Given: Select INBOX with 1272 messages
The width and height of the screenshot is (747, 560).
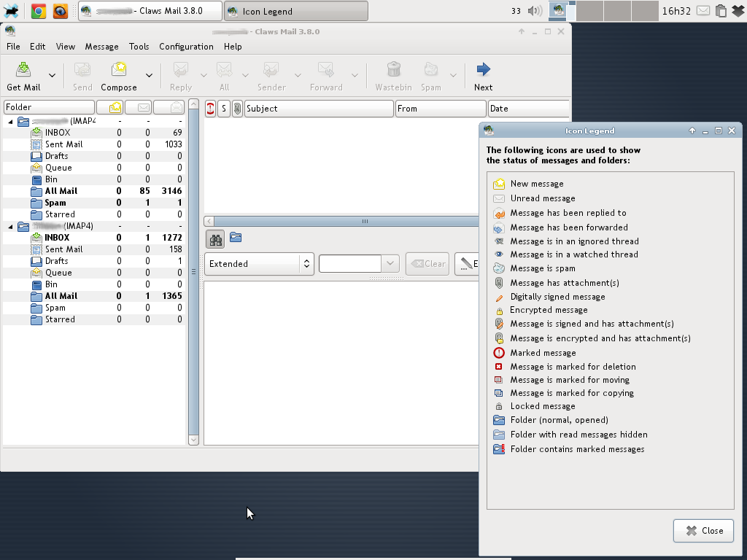Looking at the screenshot, I should 94,238.
